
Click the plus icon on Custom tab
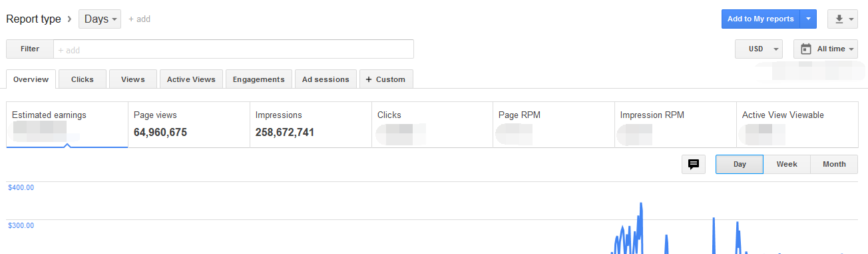pos(369,79)
